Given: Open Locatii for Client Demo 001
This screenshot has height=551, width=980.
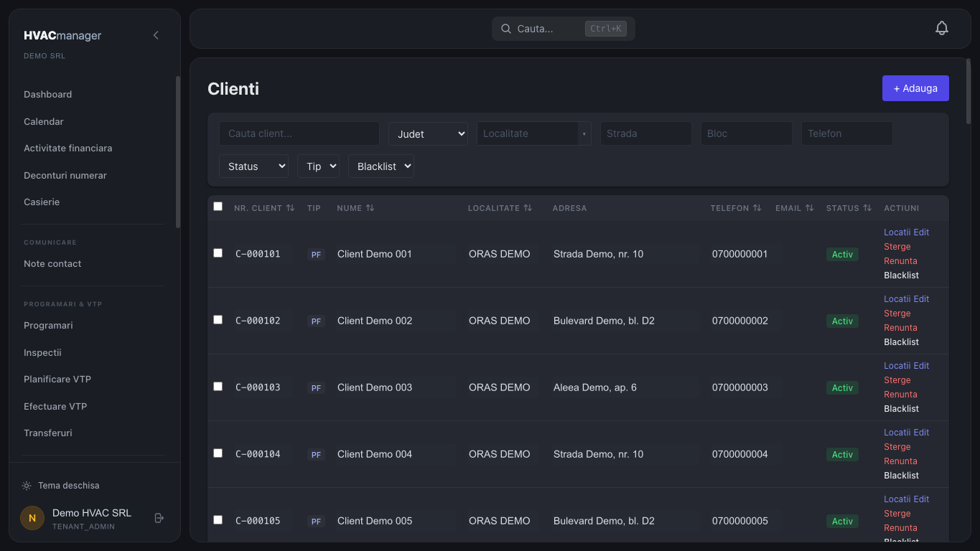Looking at the screenshot, I should (897, 232).
